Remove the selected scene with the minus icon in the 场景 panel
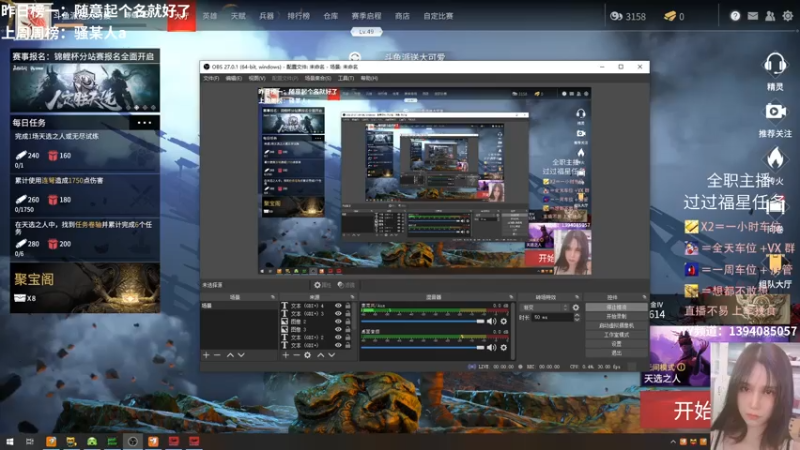 coord(217,355)
